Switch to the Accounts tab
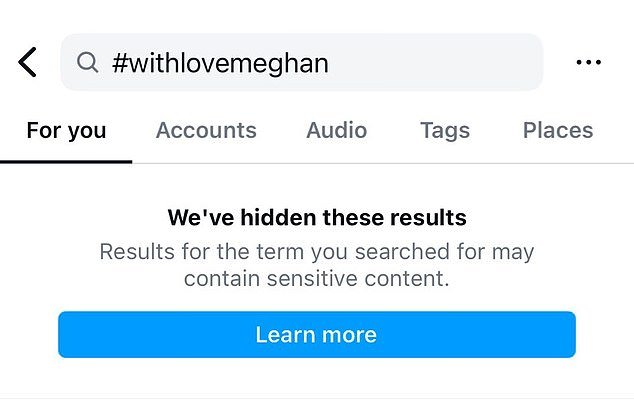The height and width of the screenshot is (404, 634). click(x=206, y=130)
